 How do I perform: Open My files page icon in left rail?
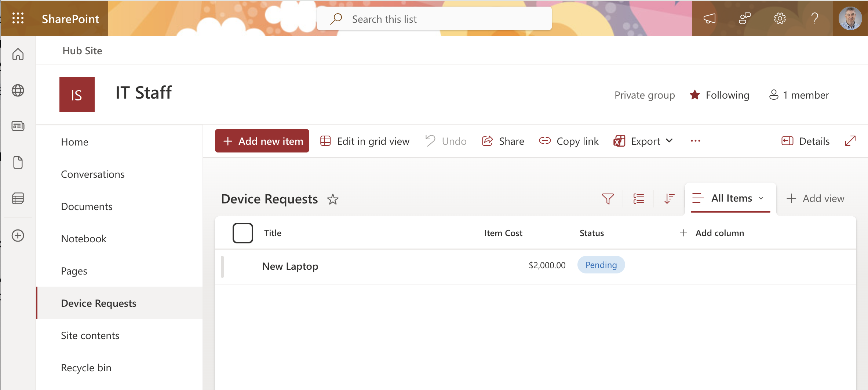tap(18, 162)
